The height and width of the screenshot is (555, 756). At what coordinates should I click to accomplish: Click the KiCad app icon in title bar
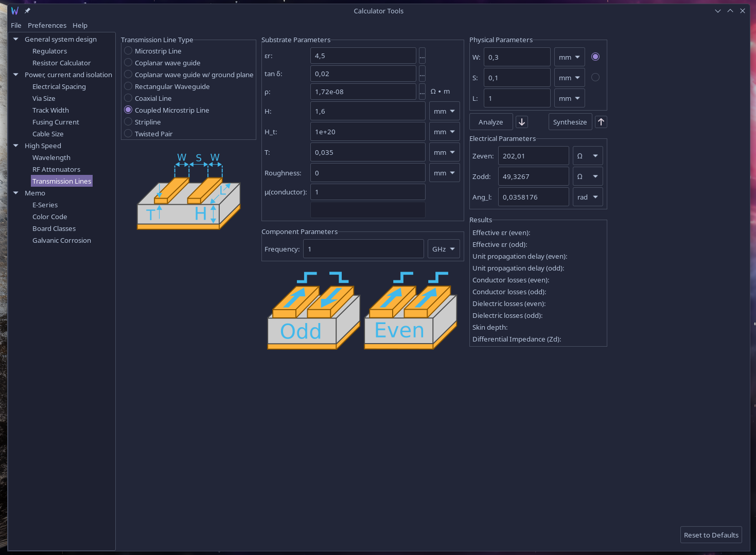click(15, 11)
